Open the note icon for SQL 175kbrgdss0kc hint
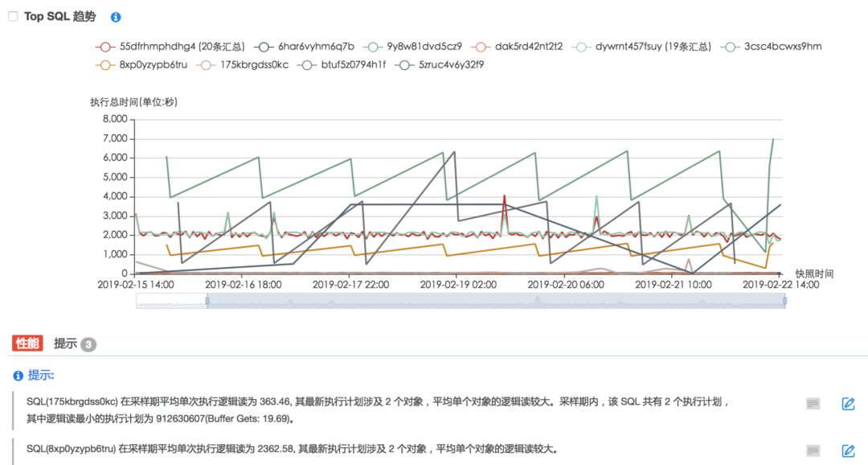 coord(813,404)
